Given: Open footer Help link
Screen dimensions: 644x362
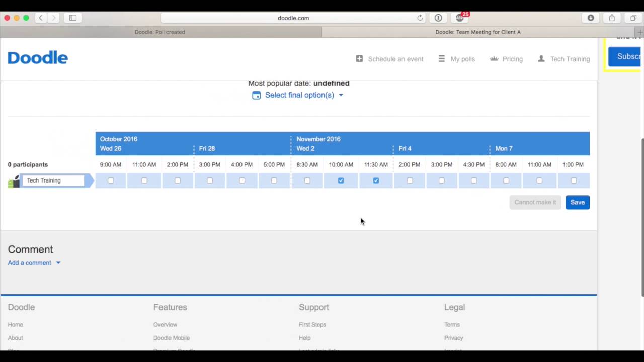Looking at the screenshot, I should [305, 338].
